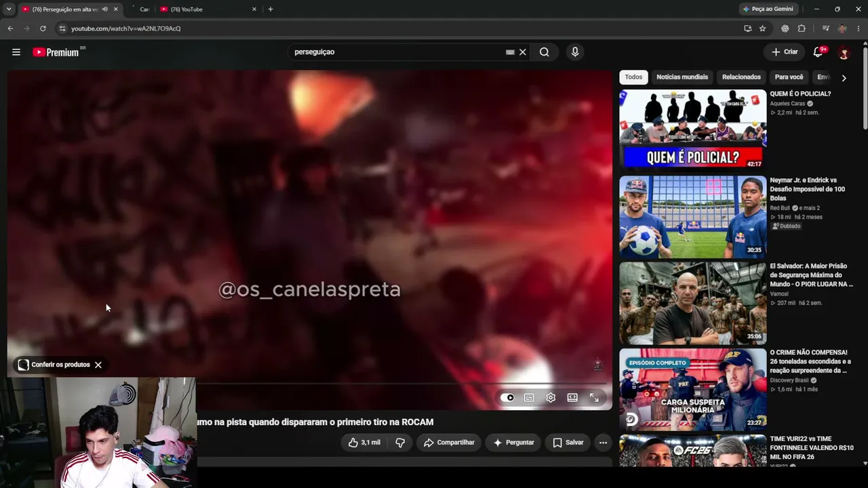Open browser media controls icon
The height and width of the screenshot is (488, 868).
tap(825, 28)
